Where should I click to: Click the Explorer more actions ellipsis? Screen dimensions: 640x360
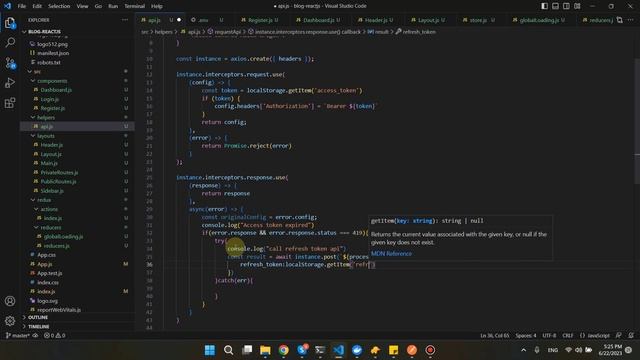[x=125, y=20]
